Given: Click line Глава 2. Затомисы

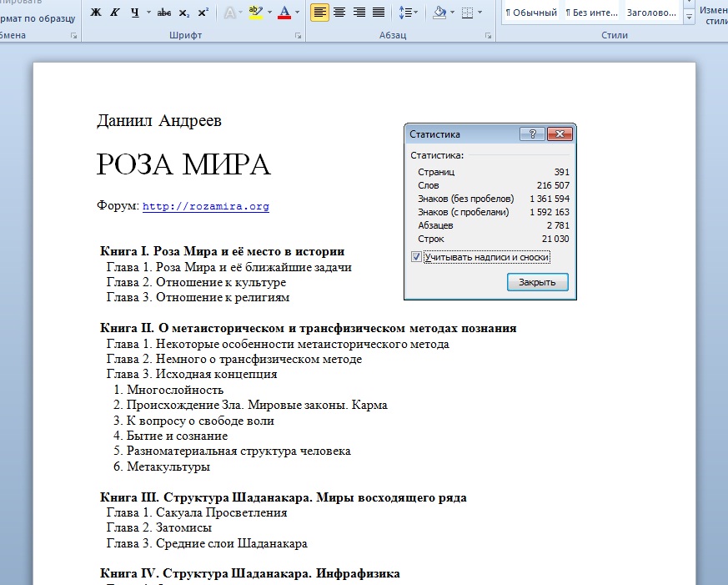Looking at the screenshot, I should coord(158,528).
